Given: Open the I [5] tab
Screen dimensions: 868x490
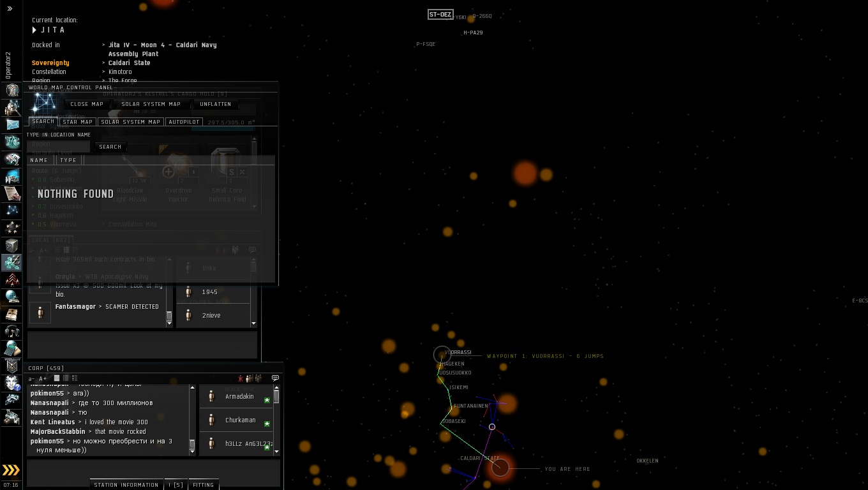Looking at the screenshot, I should tap(176, 485).
